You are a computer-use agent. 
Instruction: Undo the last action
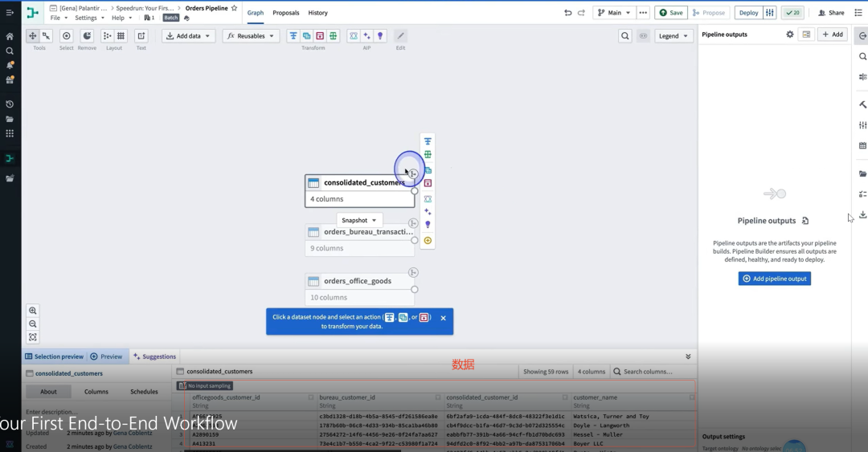click(x=568, y=13)
